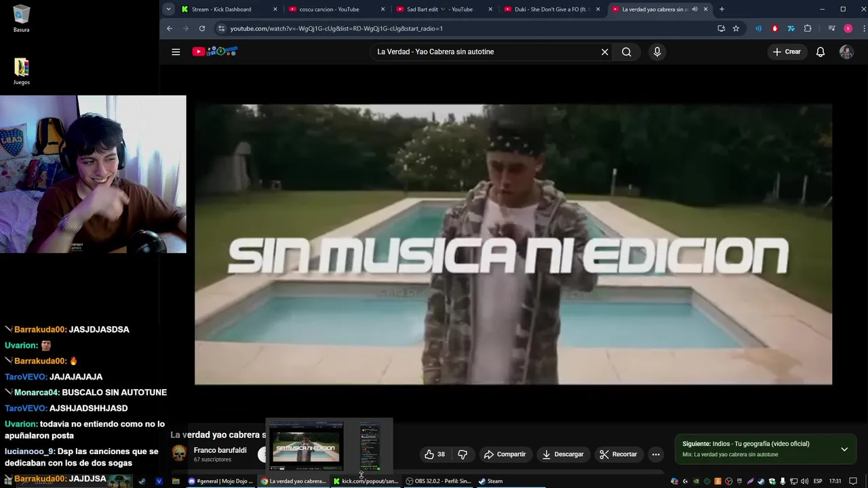This screenshot has height=488, width=868.
Task: Open Franco barufaldi channel link
Action: 220,450
